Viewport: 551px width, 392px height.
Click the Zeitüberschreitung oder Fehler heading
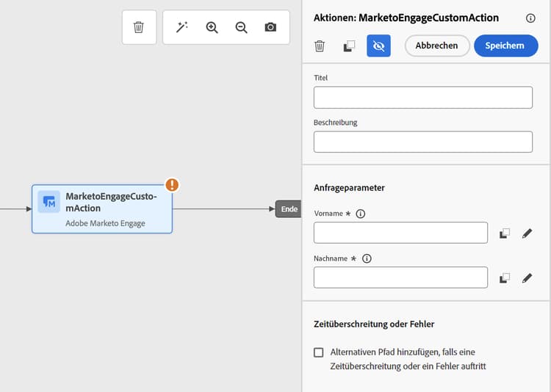374,324
